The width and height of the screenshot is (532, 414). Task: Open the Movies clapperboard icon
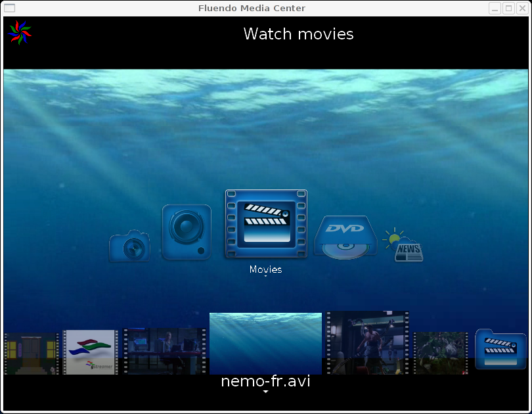(x=266, y=223)
